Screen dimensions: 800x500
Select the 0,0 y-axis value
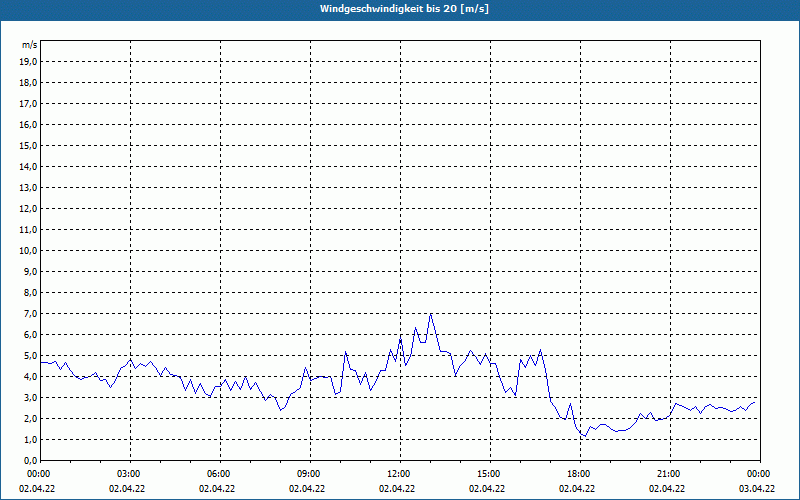point(30,460)
